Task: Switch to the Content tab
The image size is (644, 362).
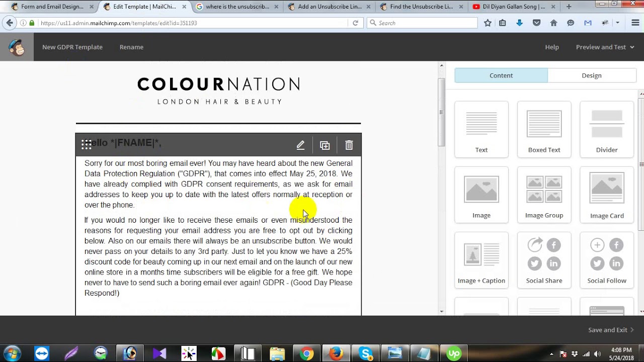Action: (x=501, y=75)
